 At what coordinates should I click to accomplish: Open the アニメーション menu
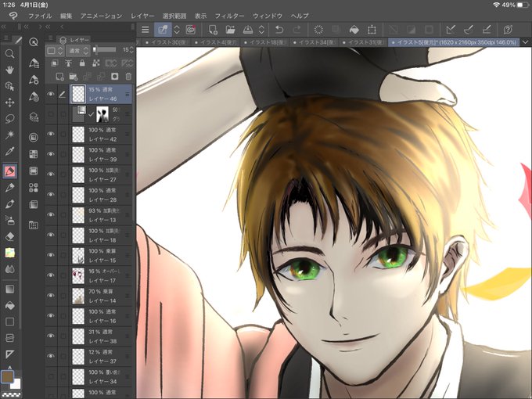(102, 16)
